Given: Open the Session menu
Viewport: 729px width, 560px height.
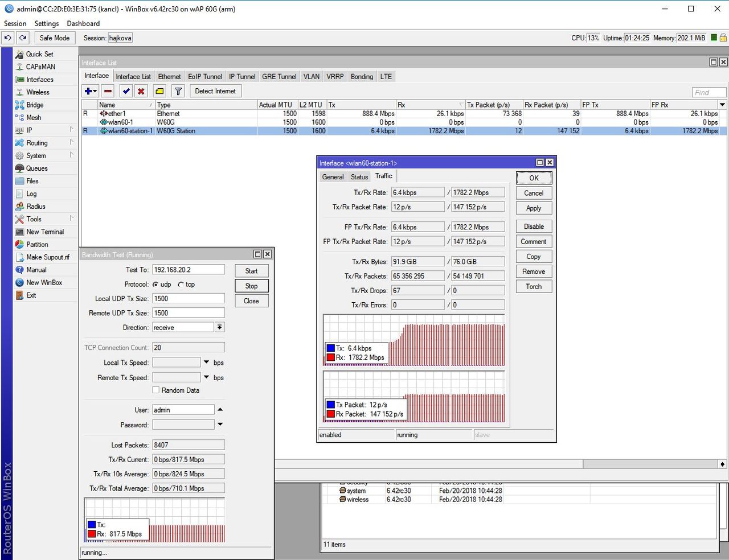Looking at the screenshot, I should click(x=15, y=23).
